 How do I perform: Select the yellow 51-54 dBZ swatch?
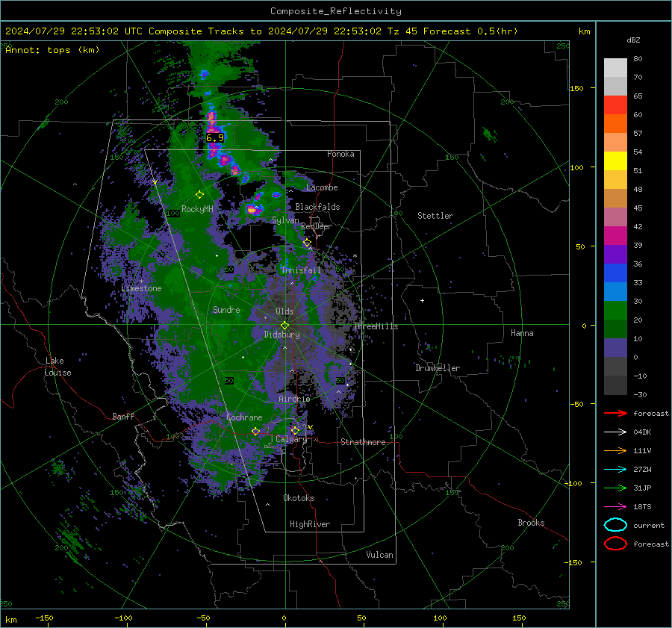(x=615, y=161)
